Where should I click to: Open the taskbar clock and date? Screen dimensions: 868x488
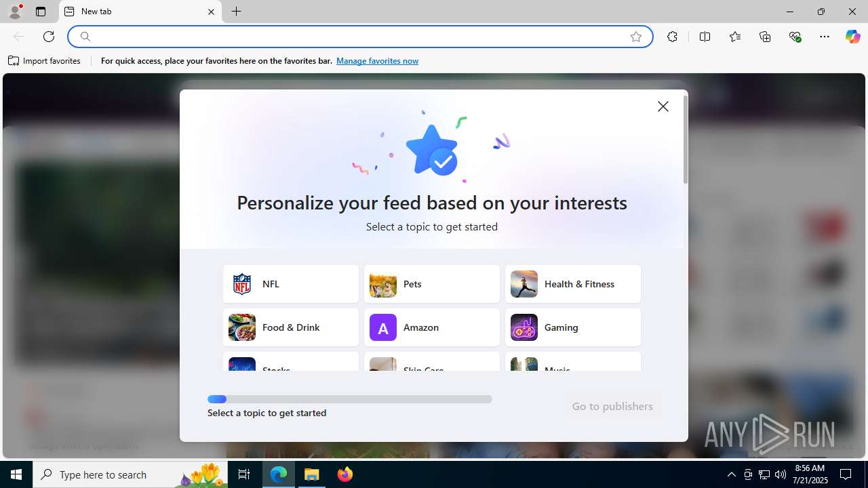tap(810, 474)
